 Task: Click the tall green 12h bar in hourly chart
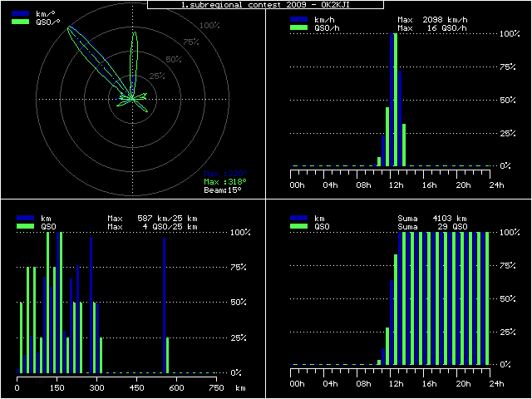[x=396, y=100]
